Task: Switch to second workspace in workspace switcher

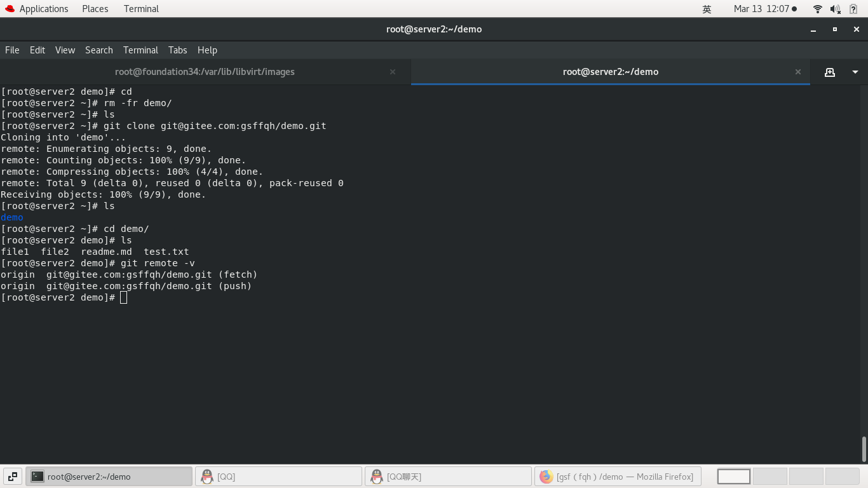Action: point(770,476)
